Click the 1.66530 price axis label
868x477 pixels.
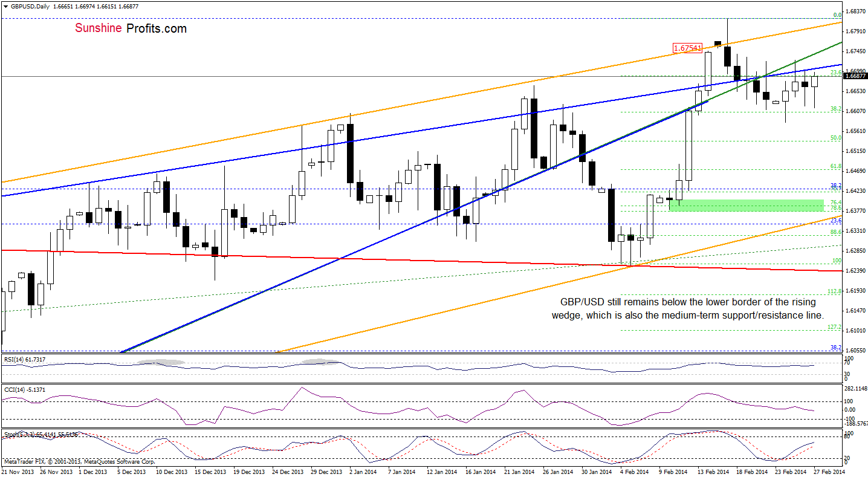856,91
